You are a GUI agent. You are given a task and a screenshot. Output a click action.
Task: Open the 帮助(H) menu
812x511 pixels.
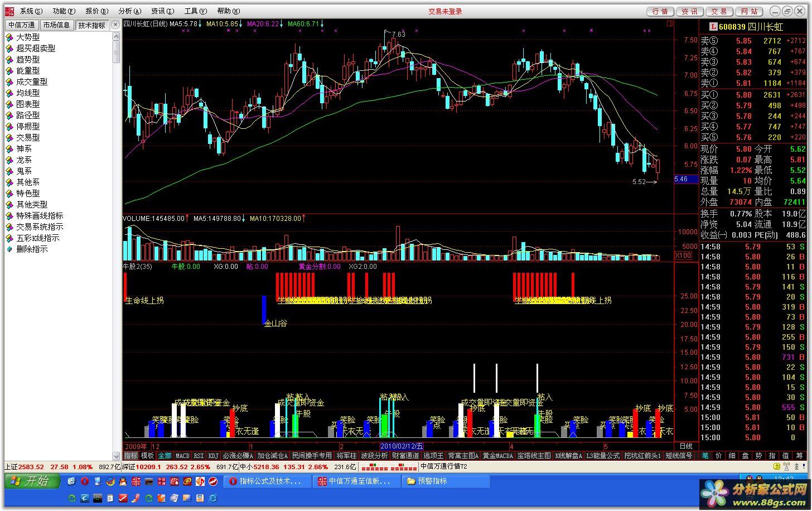coord(229,11)
